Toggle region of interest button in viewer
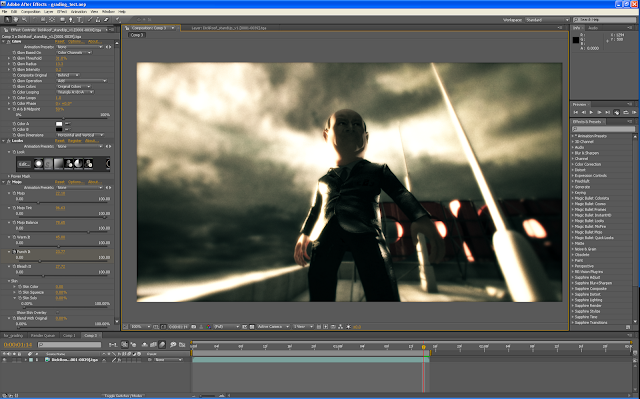 tap(245, 327)
